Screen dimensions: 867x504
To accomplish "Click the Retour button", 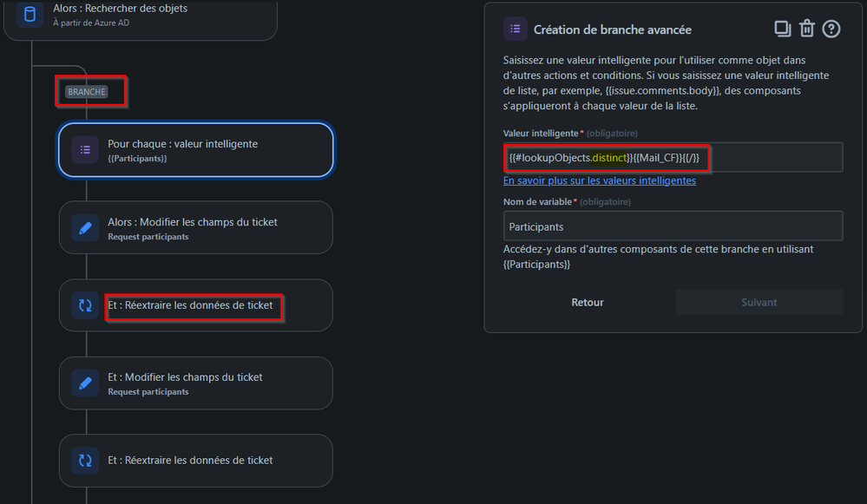I will tap(588, 302).
